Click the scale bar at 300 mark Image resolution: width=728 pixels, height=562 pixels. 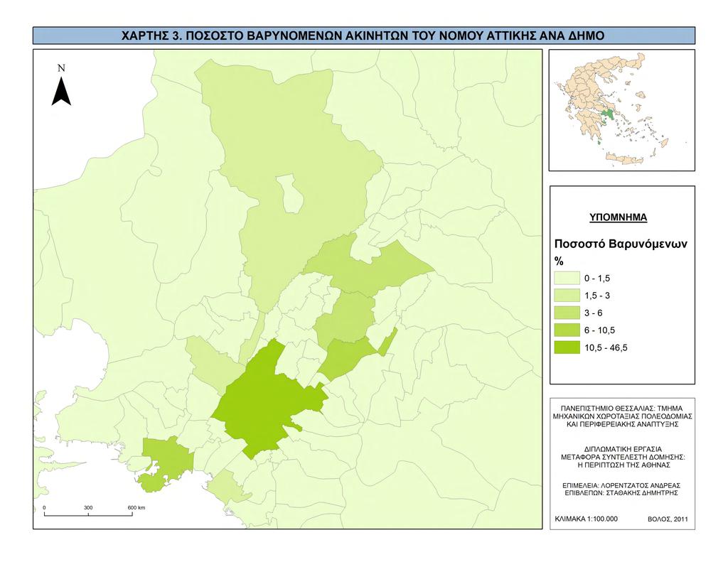click(x=88, y=514)
